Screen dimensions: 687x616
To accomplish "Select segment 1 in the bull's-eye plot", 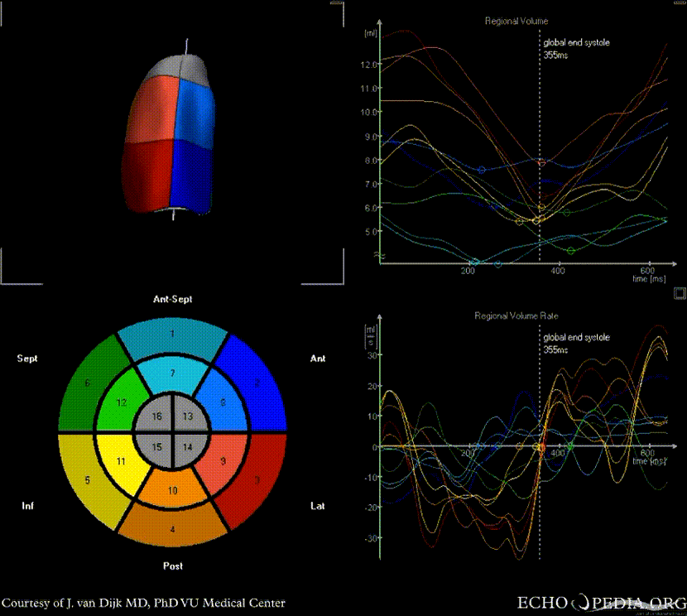I will click(x=172, y=334).
